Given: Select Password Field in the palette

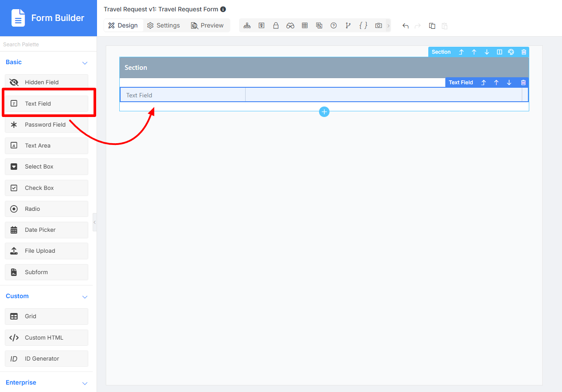Looking at the screenshot, I should (46, 124).
